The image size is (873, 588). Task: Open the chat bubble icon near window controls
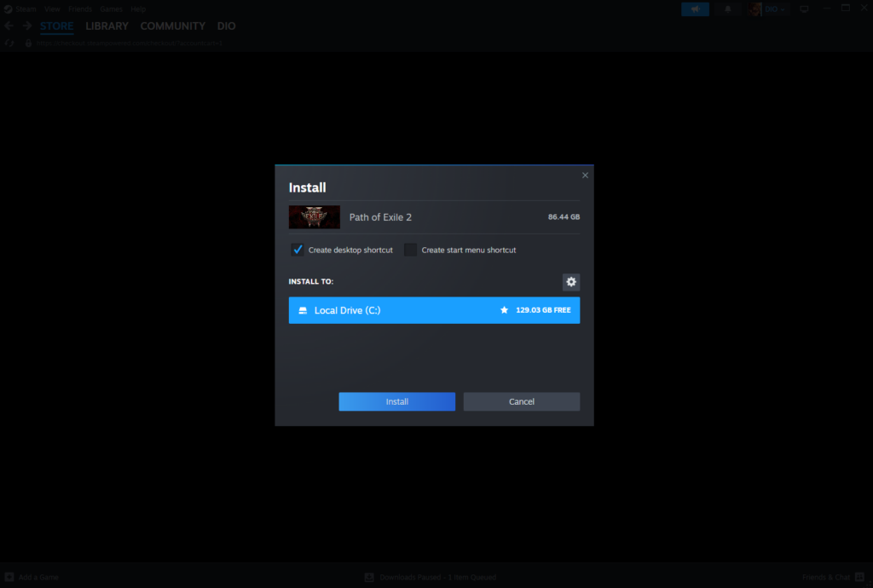[803, 8]
